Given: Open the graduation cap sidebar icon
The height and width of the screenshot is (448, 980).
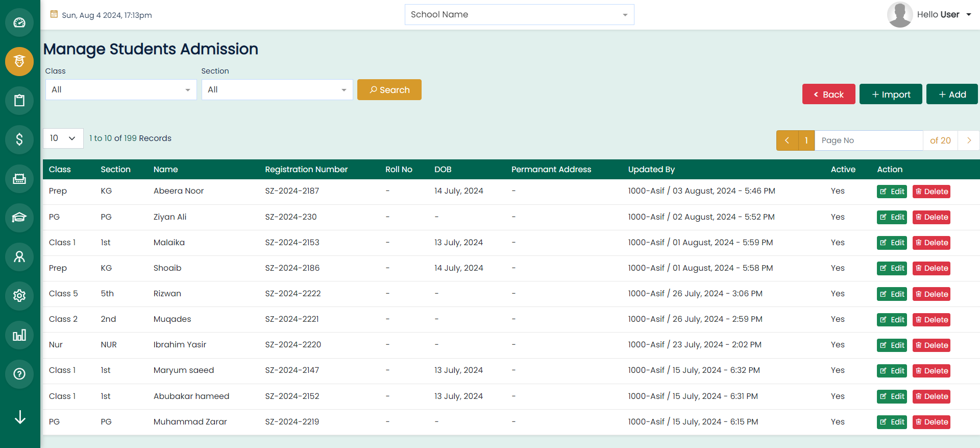Looking at the screenshot, I should (19, 217).
